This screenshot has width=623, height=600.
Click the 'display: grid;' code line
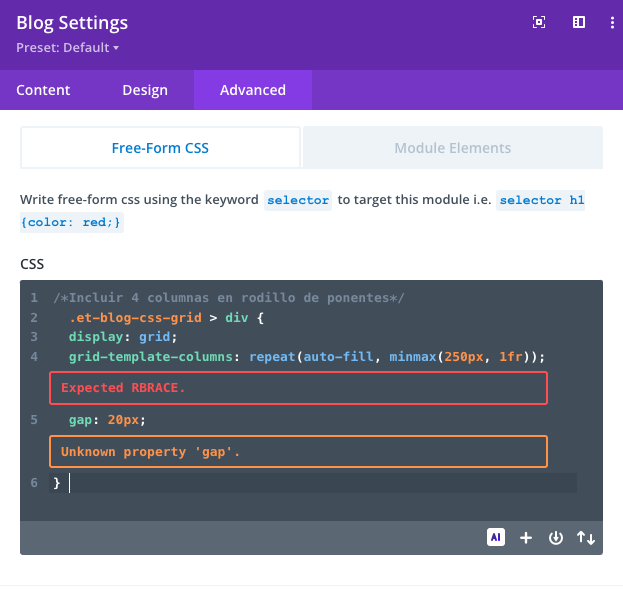tap(123, 337)
